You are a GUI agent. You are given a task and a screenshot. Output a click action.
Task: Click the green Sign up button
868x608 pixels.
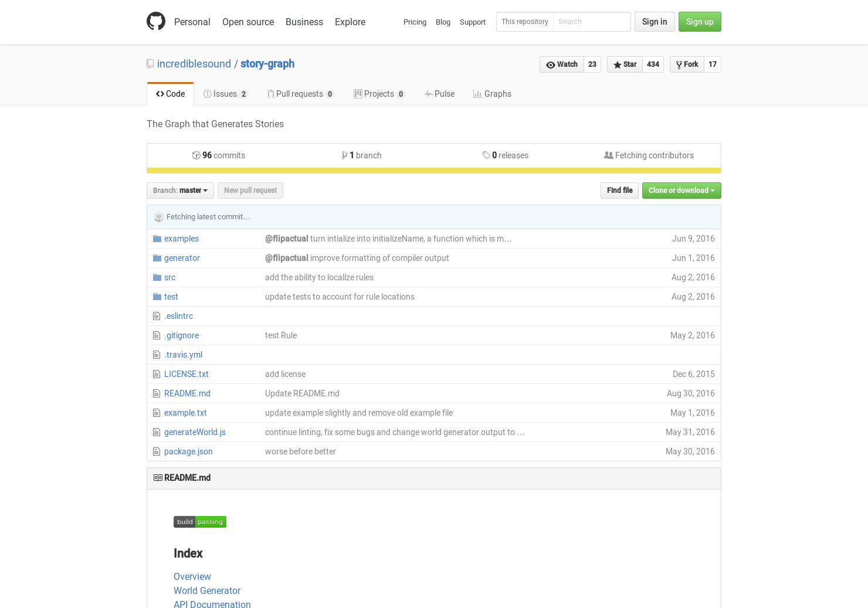700,22
